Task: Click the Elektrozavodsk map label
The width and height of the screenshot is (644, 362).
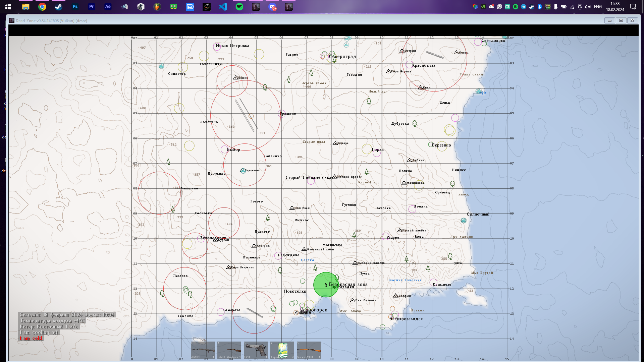Action: click(x=406, y=319)
